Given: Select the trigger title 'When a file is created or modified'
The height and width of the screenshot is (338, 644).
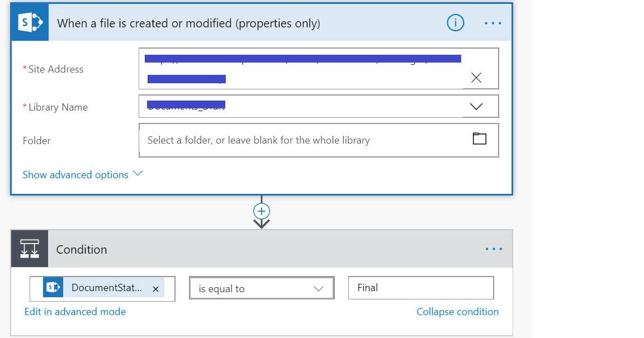Looking at the screenshot, I should pyautogui.click(x=188, y=23).
